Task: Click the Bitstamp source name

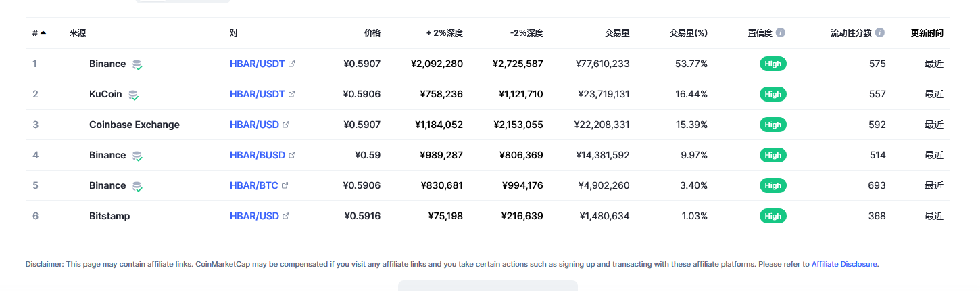Action: [109, 216]
